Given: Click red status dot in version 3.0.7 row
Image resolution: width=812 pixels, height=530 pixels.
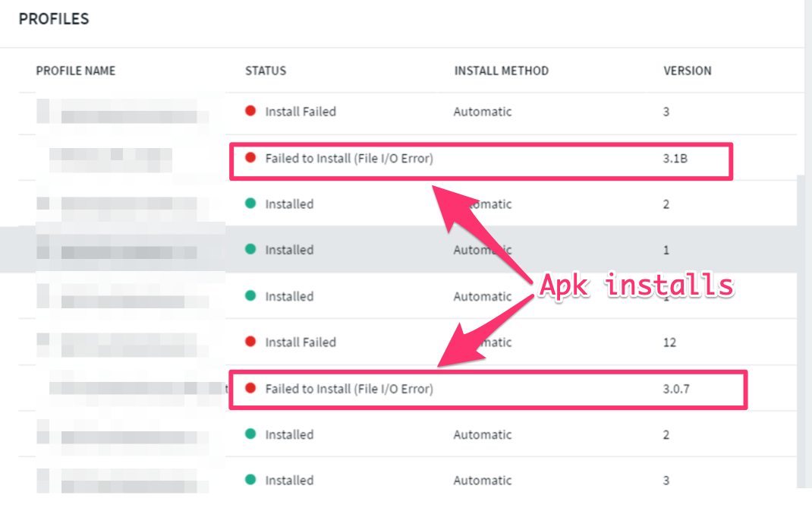Looking at the screenshot, I should click(x=250, y=388).
